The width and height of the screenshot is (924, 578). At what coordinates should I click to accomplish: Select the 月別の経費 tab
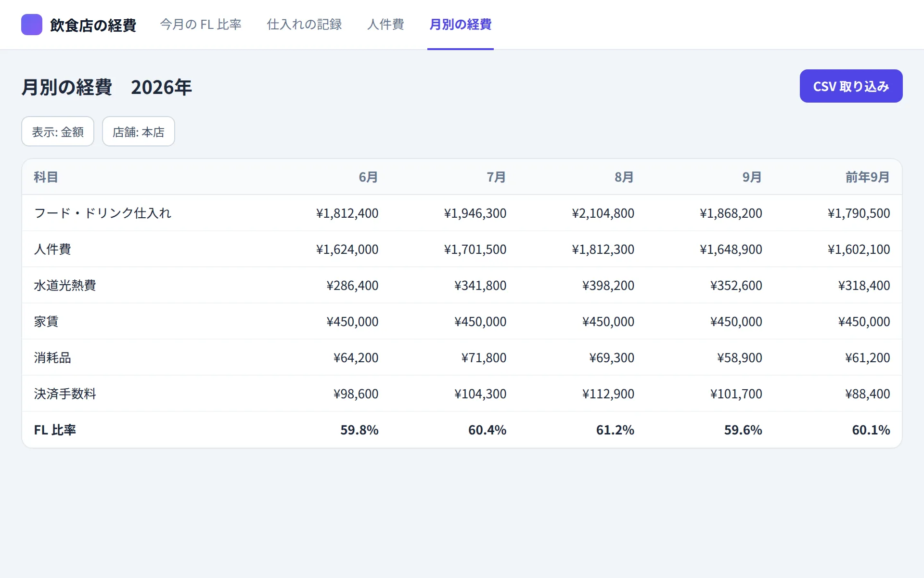461,25
